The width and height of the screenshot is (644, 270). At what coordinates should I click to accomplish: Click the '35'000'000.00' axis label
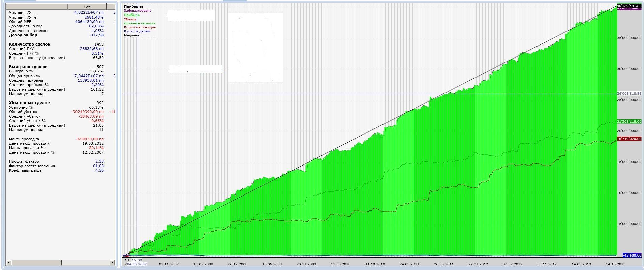(629, 38)
